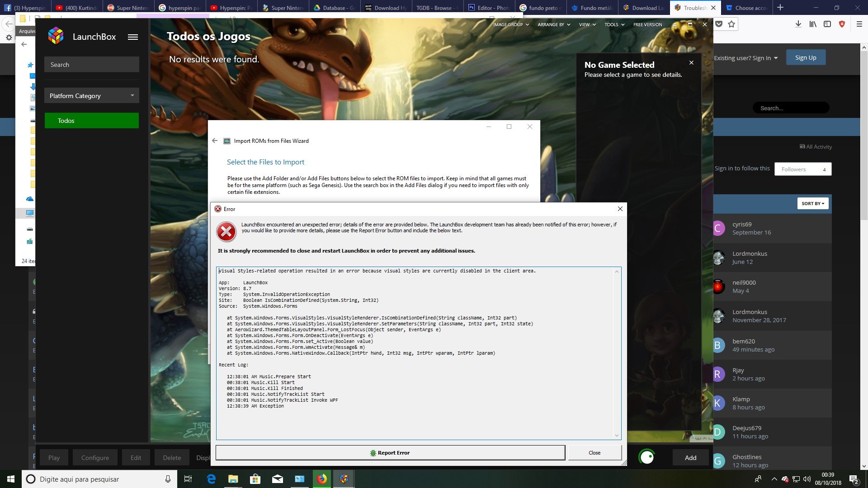Click the red error icon in the Error dialog
The height and width of the screenshot is (488, 868).
pos(226,232)
